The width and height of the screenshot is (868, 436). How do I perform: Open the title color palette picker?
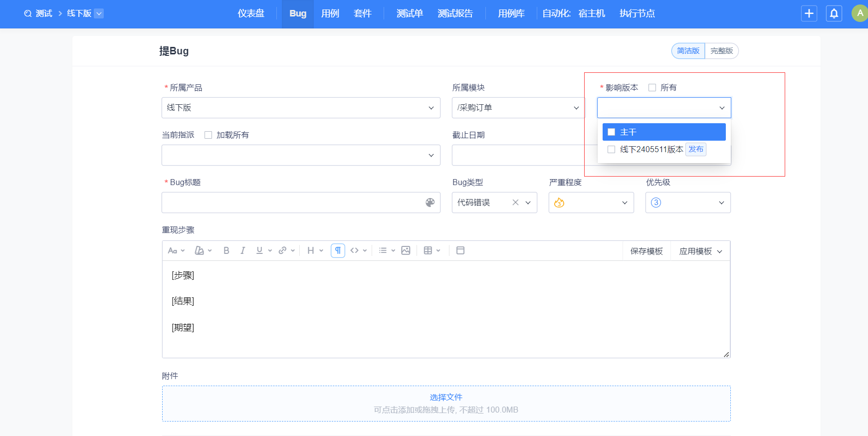pyautogui.click(x=430, y=203)
